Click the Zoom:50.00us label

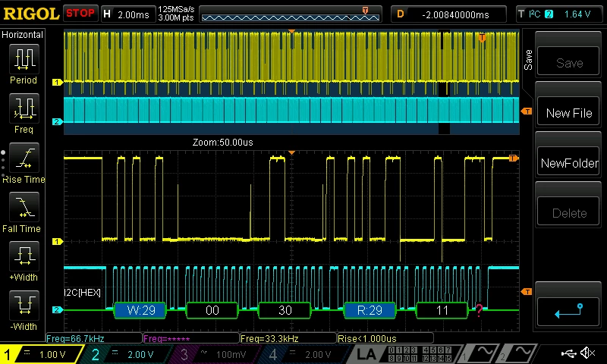point(222,143)
